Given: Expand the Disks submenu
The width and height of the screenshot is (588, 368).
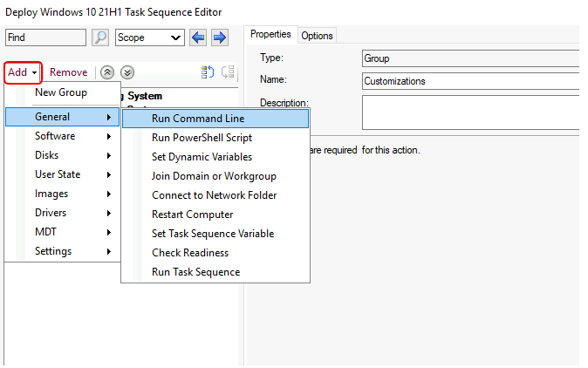Looking at the screenshot, I should point(63,155).
